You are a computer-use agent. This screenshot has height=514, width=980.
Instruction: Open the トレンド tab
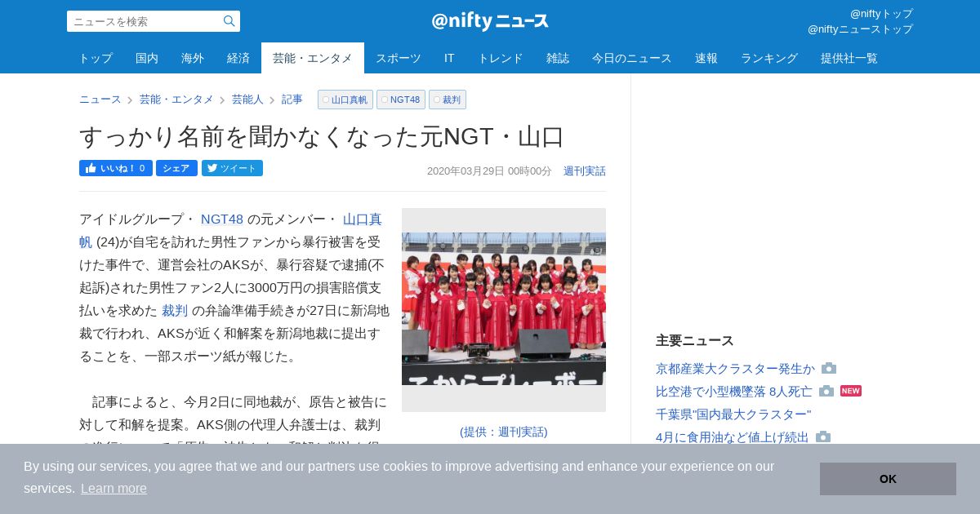coord(501,58)
